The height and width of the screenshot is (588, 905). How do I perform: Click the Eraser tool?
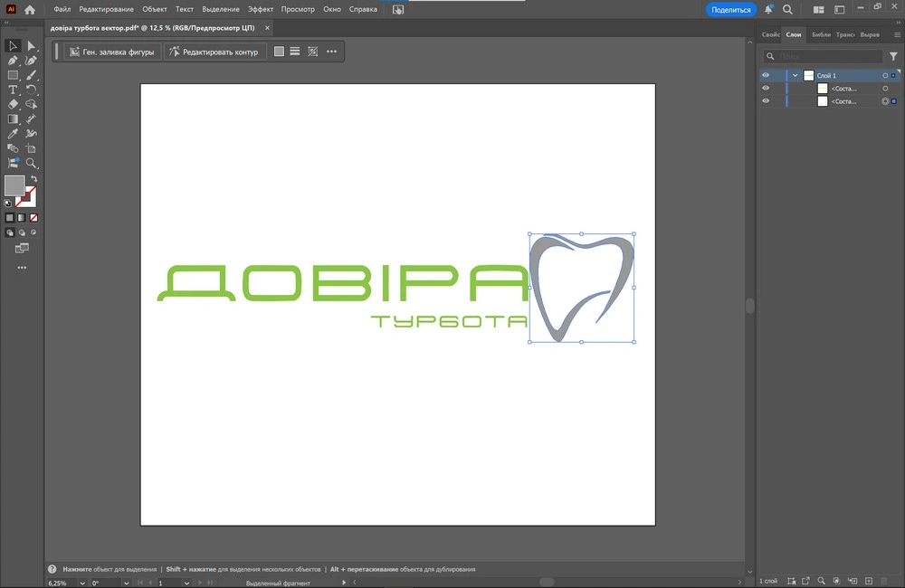point(13,105)
